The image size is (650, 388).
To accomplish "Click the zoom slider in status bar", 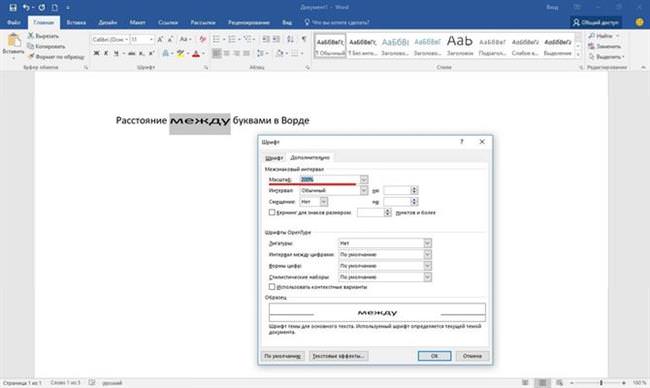I will click(601, 383).
